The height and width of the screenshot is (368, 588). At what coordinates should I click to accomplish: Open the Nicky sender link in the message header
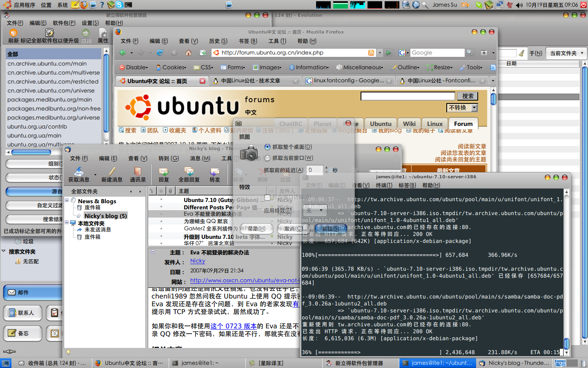click(198, 261)
